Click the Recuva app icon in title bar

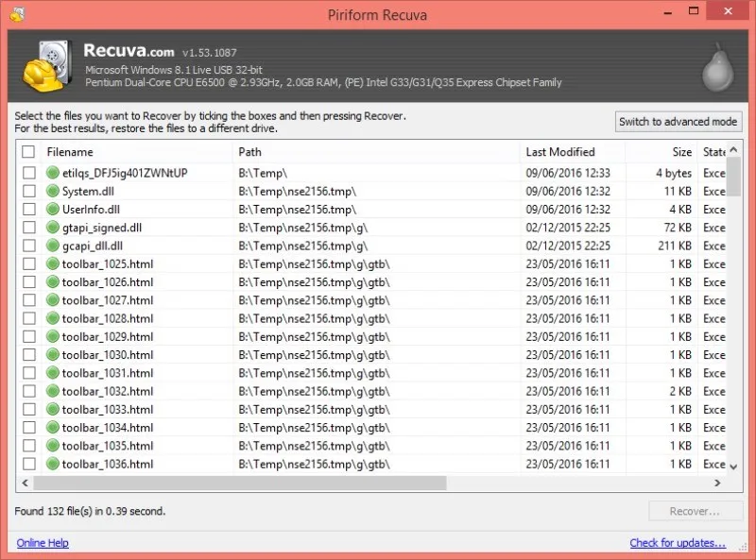tap(17, 14)
